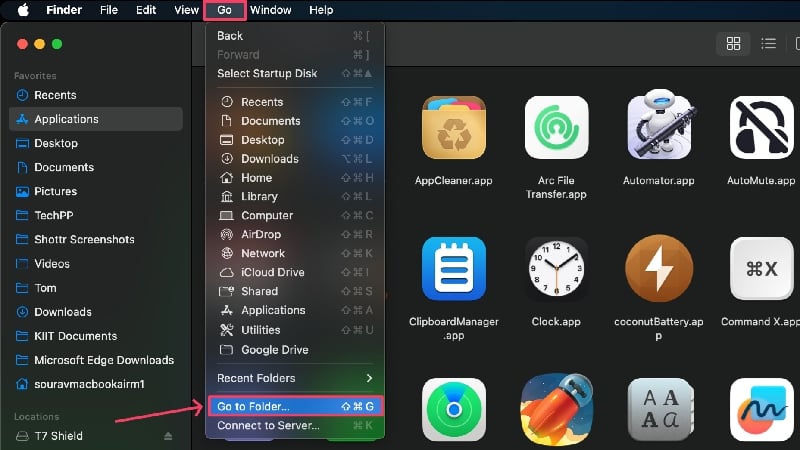Open Videos folder in sidebar
The width and height of the screenshot is (800, 450).
pos(96,264)
